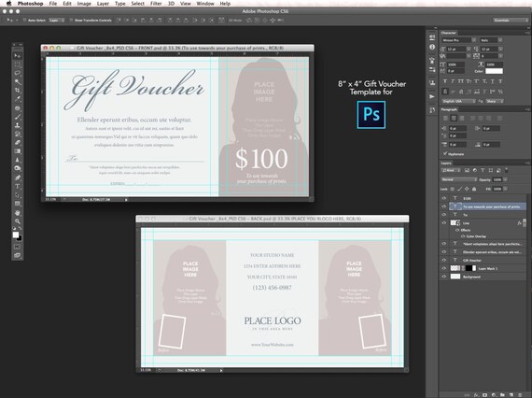Viewport: 532px width, 398px height.
Task: Select the Path Selection tool
Action: pos(18,195)
